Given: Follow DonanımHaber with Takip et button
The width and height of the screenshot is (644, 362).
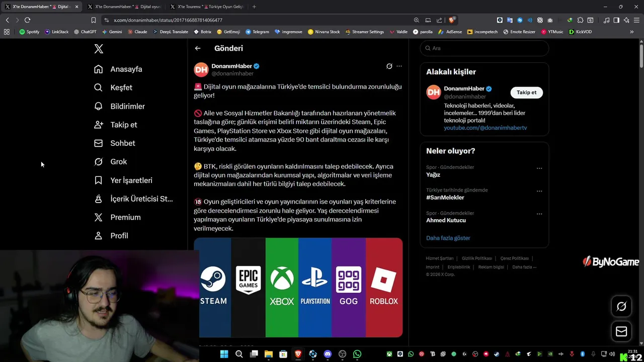Looking at the screenshot, I should tap(526, 93).
